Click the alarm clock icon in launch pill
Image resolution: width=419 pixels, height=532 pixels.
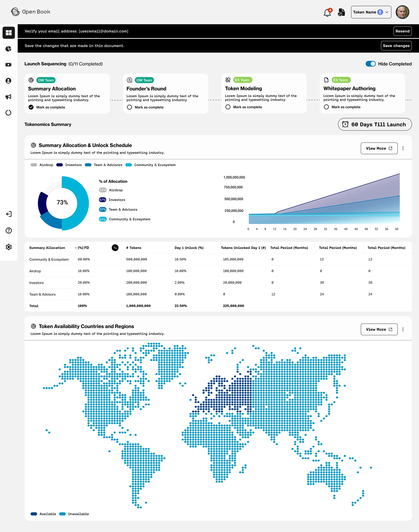coord(345,124)
